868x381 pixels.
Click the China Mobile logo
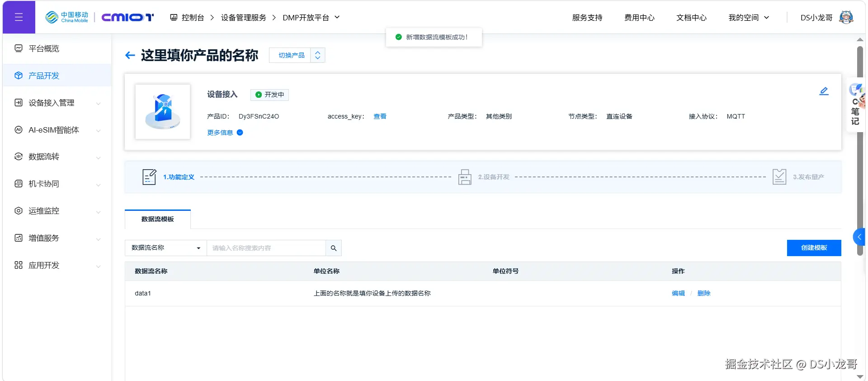tap(67, 17)
